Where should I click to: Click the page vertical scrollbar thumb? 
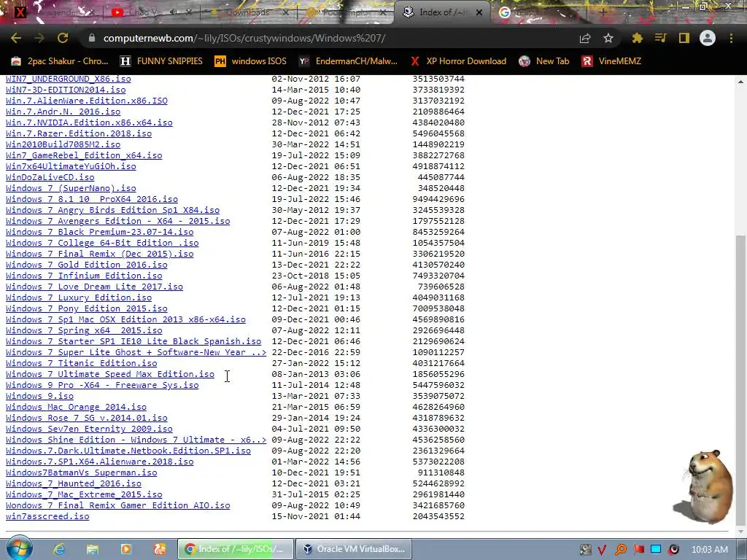pyautogui.click(x=741, y=378)
